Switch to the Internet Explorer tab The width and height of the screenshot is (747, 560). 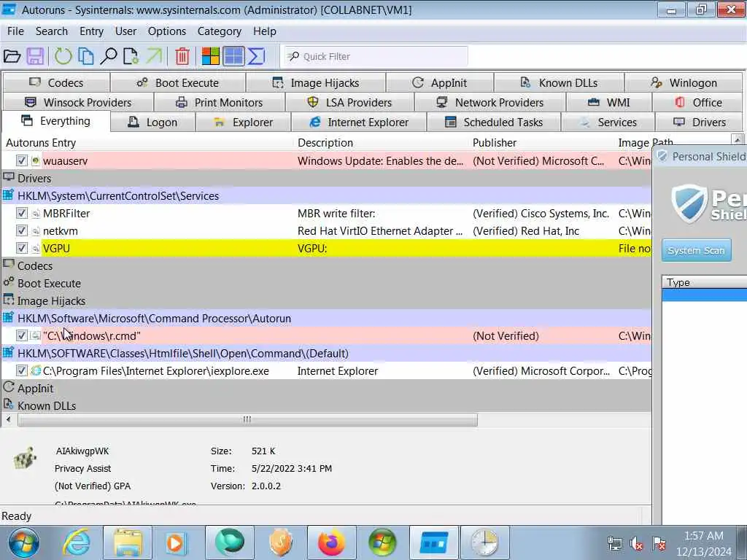(359, 122)
